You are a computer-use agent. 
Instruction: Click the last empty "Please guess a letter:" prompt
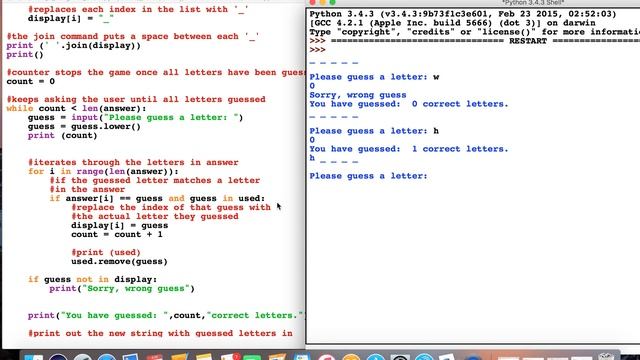[369, 176]
